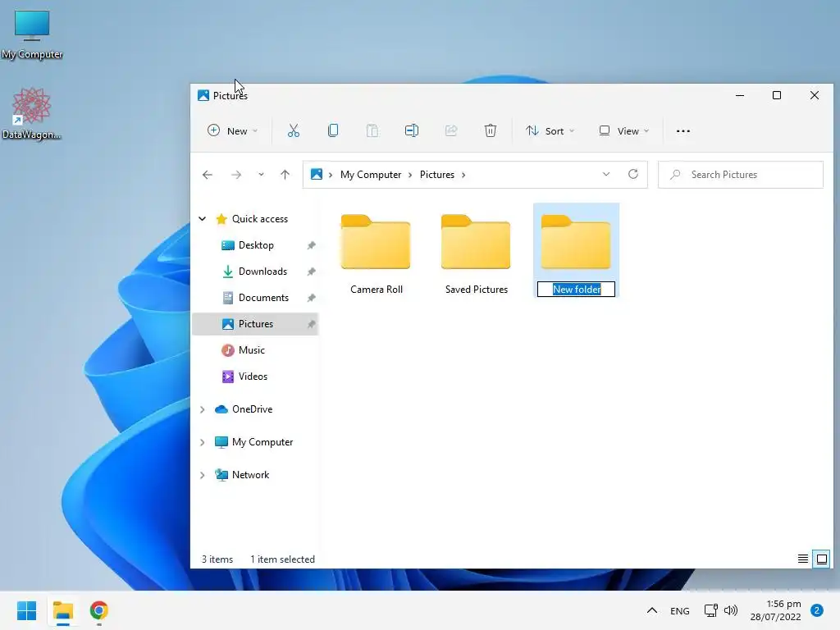Refresh the Pictures folder view
Viewport: 840px width, 630px height.
point(633,175)
